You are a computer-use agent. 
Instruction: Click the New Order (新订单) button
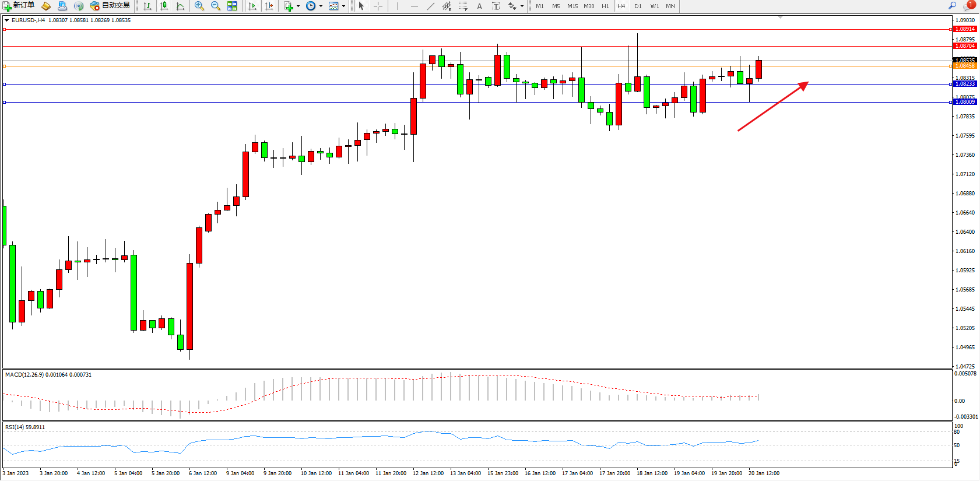point(19,6)
